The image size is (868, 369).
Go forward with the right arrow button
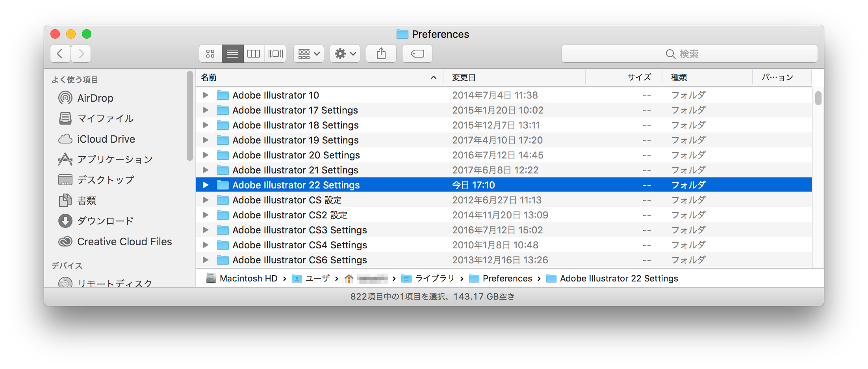pyautogui.click(x=81, y=54)
